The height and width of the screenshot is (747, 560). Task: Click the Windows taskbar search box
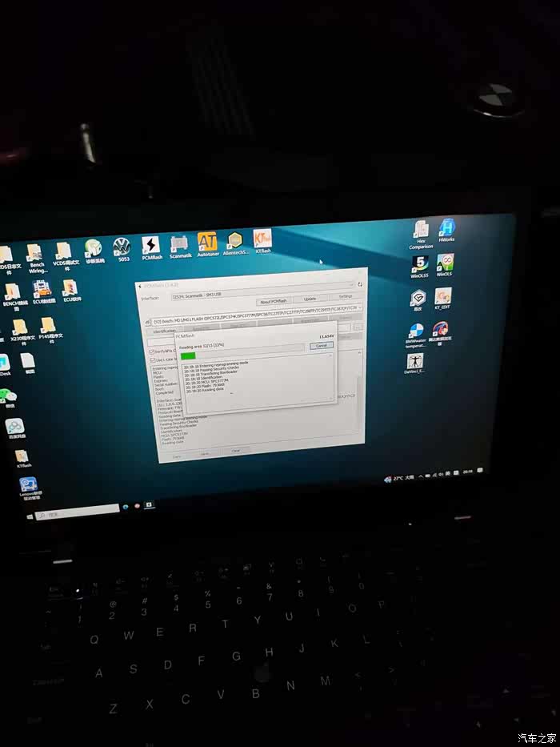tap(77, 513)
